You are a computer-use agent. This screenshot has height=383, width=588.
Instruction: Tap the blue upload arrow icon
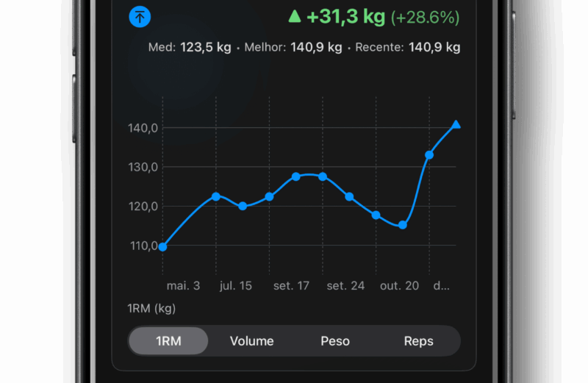(x=140, y=17)
